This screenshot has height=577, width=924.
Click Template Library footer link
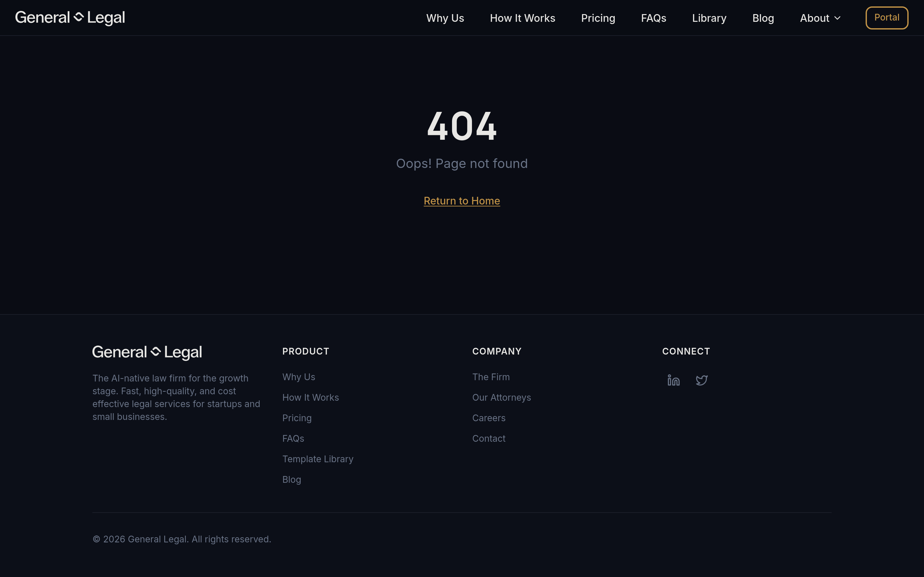pos(318,459)
